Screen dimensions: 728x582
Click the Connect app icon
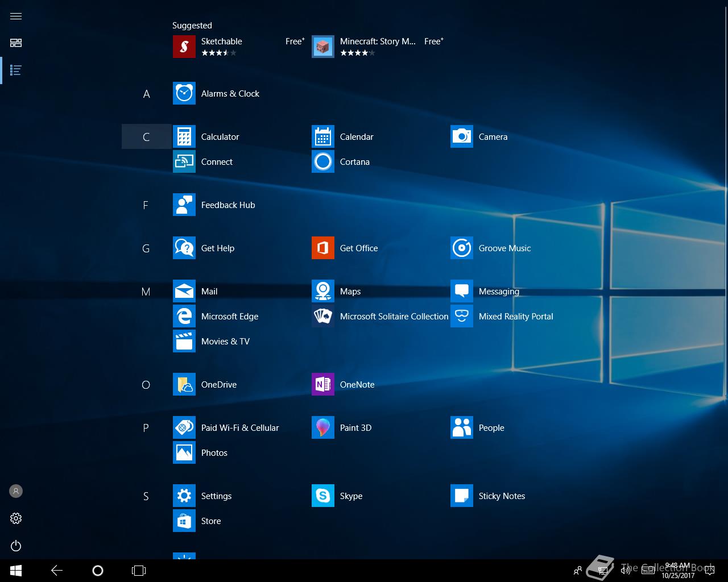(184, 161)
